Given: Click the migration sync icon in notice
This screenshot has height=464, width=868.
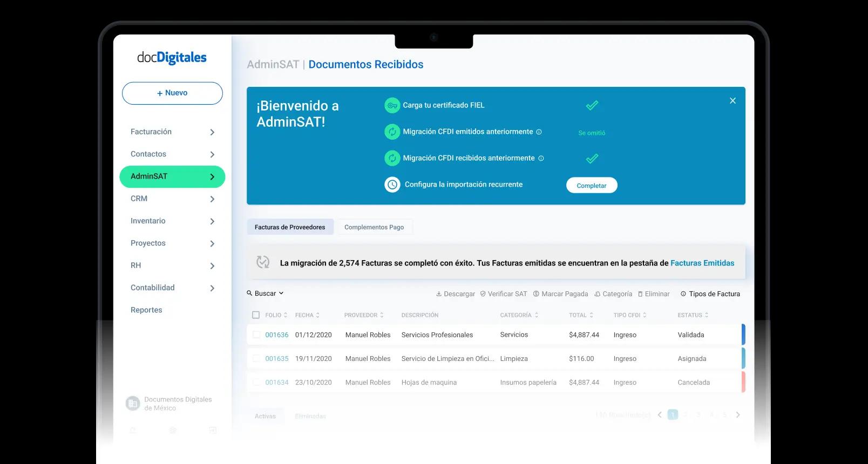Looking at the screenshot, I should pyautogui.click(x=263, y=262).
